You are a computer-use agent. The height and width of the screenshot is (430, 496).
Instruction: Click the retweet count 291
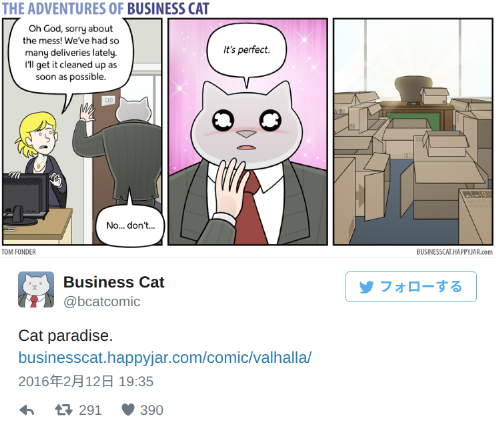click(x=90, y=410)
